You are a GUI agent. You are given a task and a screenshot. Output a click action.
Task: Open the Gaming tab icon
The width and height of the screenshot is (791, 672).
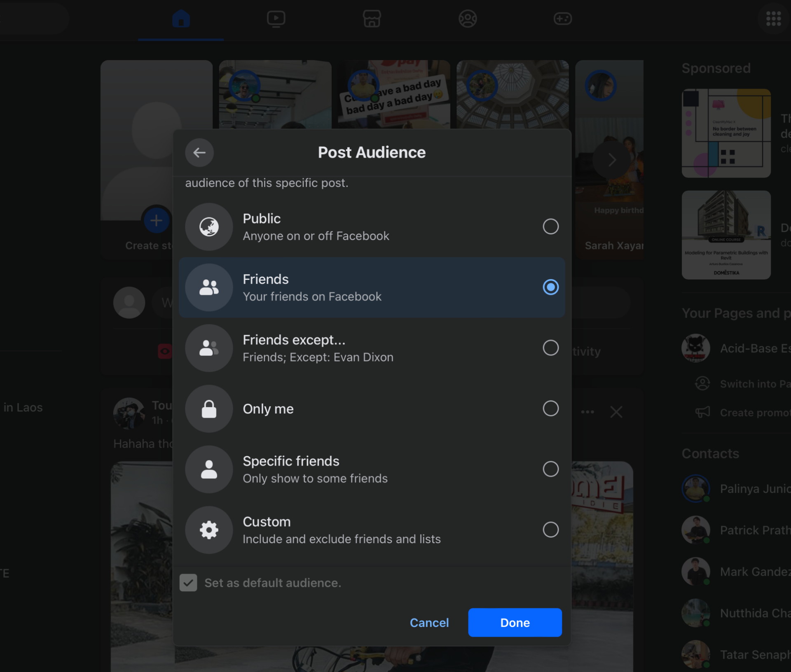pos(562,19)
